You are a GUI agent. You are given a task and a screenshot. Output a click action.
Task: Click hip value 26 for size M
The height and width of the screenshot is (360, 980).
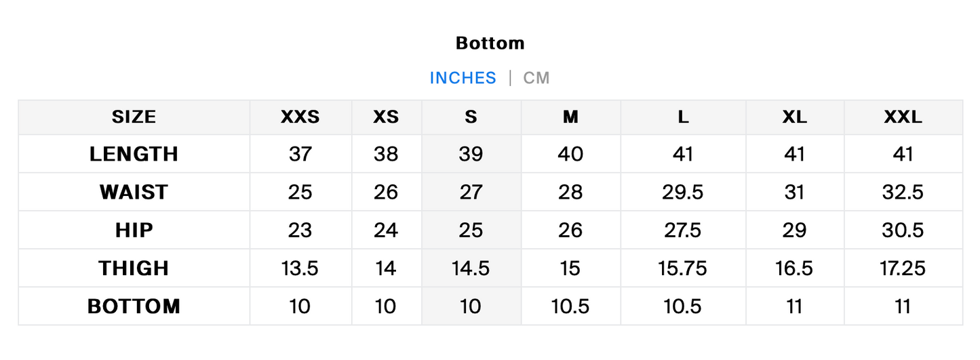pyautogui.click(x=570, y=231)
